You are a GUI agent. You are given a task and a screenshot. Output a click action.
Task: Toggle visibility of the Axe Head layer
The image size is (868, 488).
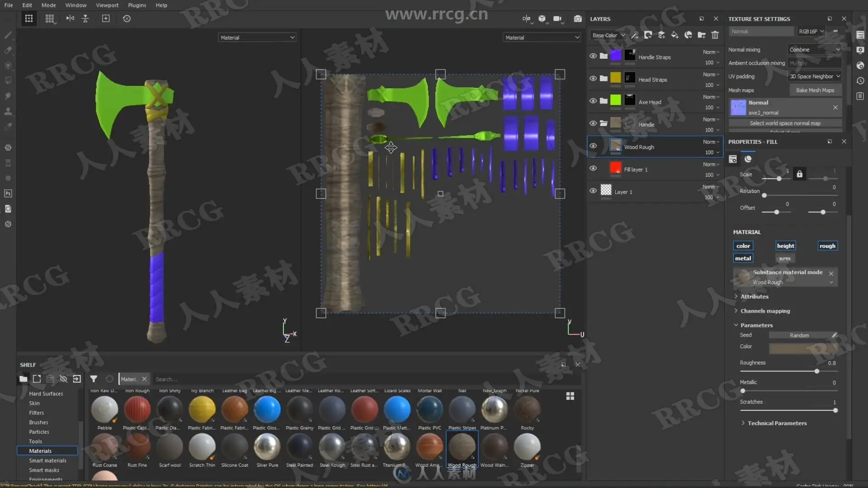pos(593,101)
